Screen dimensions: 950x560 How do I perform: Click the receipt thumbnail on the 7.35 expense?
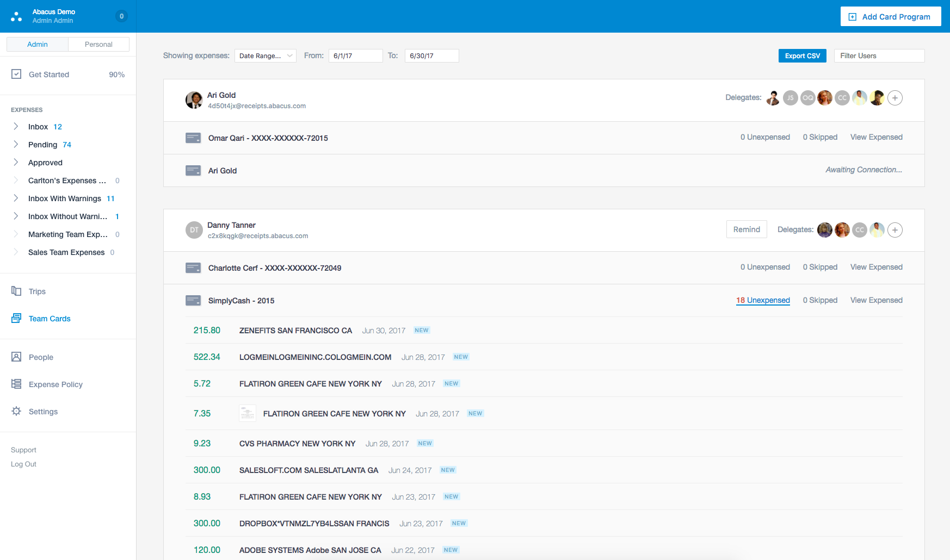[x=248, y=413]
